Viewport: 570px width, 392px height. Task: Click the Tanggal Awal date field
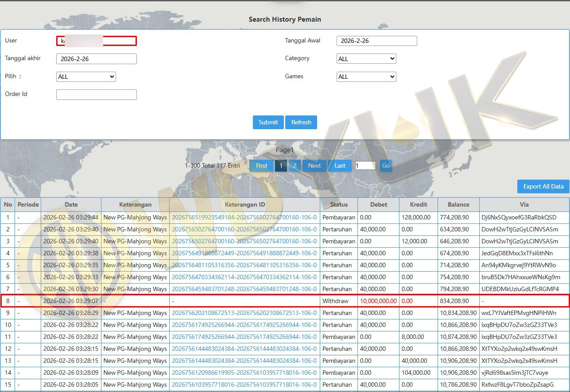click(376, 41)
